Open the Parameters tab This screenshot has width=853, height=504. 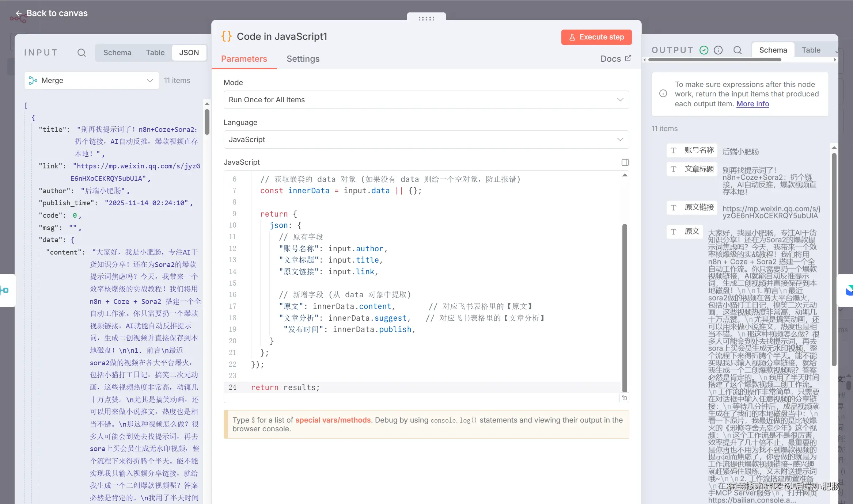pos(244,59)
